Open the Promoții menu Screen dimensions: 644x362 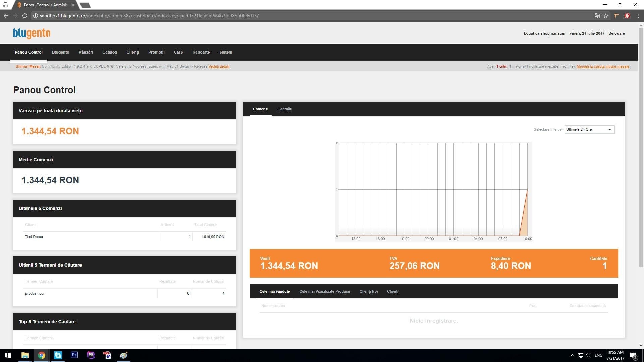pos(156,52)
